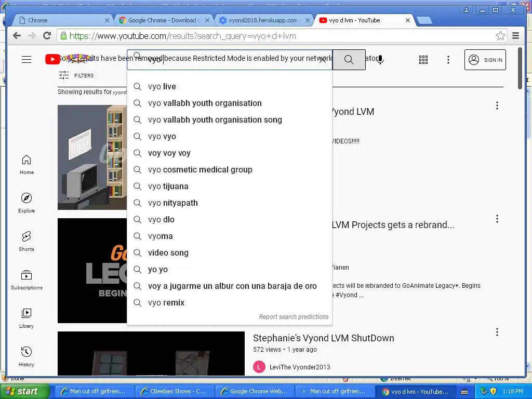Choose suggestion 'vyo vallabh youth organisation'
The width and height of the screenshot is (532, 399).
229,103
